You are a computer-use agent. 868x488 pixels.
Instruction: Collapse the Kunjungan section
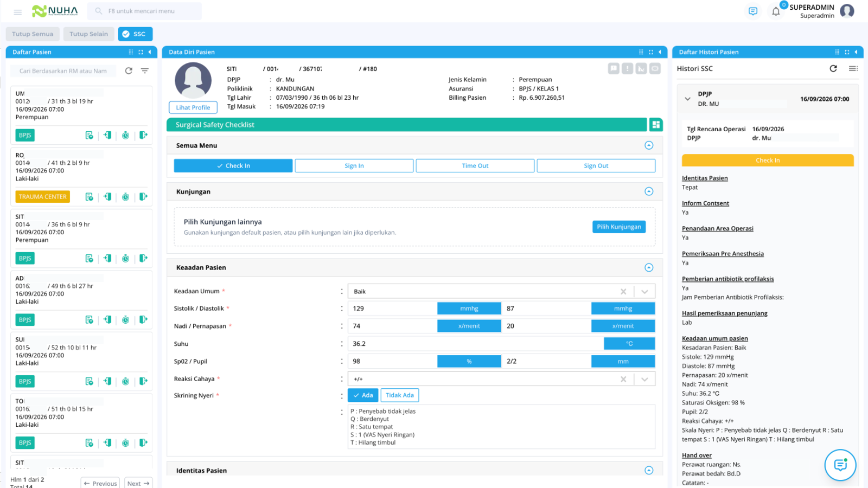649,191
